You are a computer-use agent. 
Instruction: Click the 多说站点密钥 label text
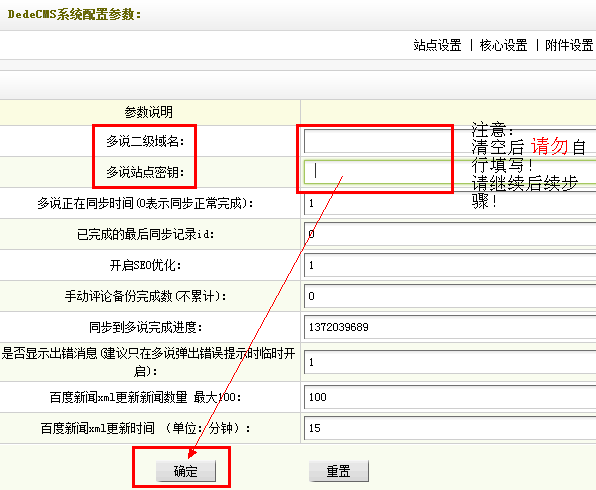point(145,172)
